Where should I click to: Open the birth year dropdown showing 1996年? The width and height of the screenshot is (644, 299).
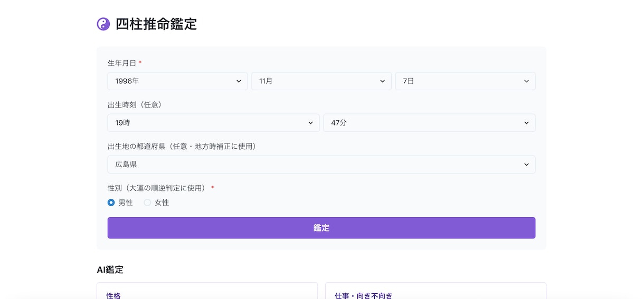[x=177, y=81]
